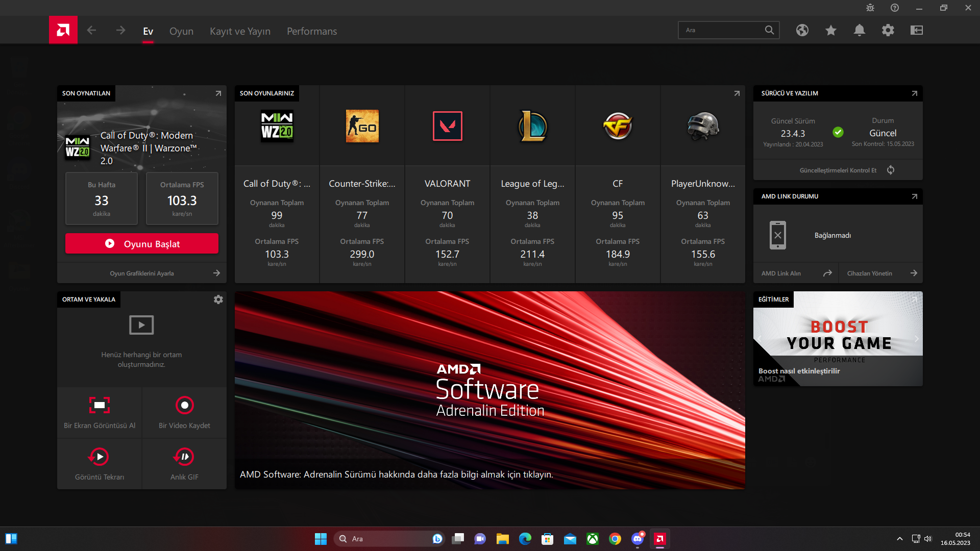Open the Performans tab

(312, 31)
